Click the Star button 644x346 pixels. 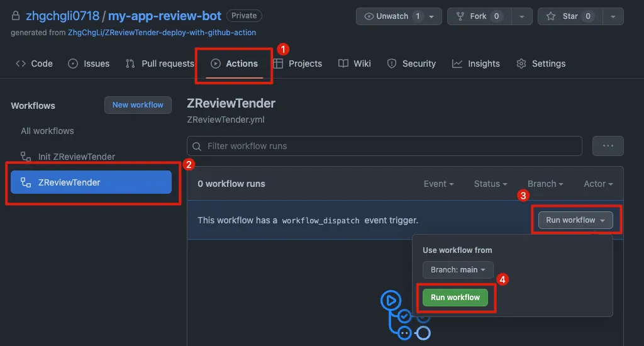tap(563, 16)
